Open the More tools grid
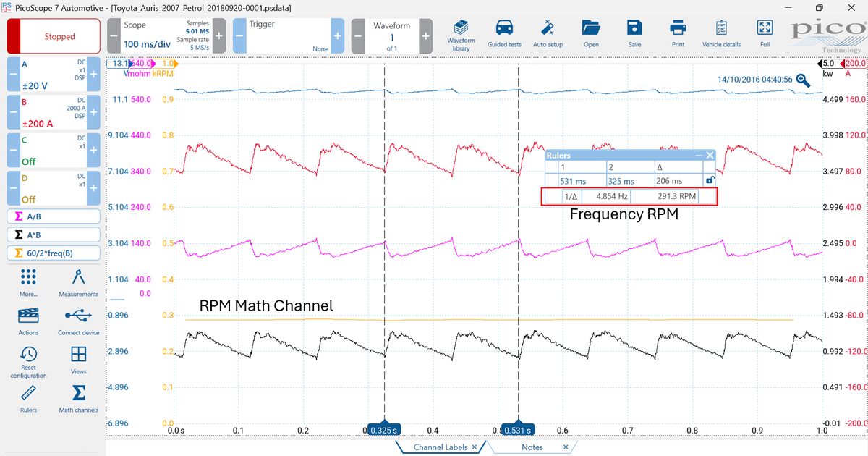The width and height of the screenshot is (868, 456). pos(28,283)
